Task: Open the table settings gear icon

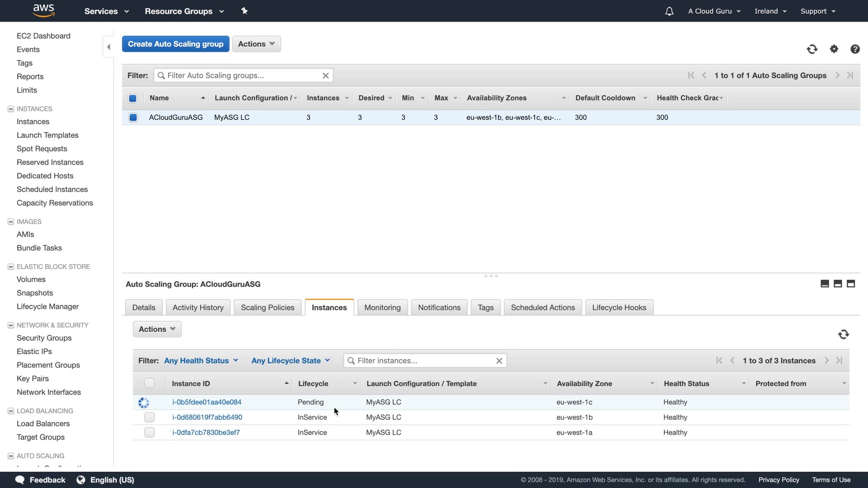Action: (834, 49)
